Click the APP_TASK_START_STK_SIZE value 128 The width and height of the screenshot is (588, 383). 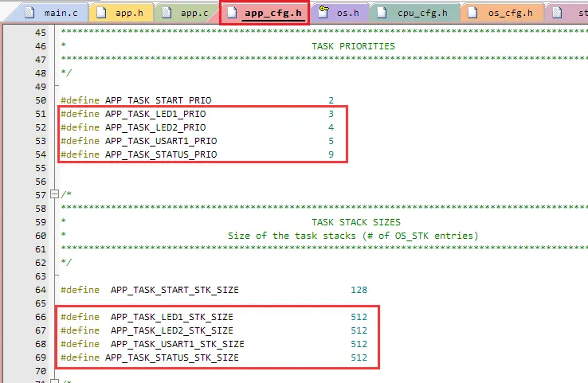click(x=359, y=290)
